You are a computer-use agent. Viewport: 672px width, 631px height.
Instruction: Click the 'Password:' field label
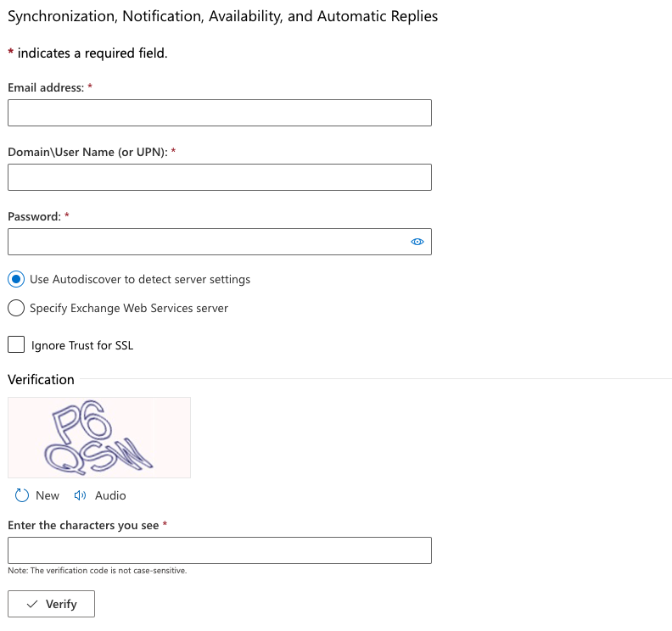coord(34,216)
